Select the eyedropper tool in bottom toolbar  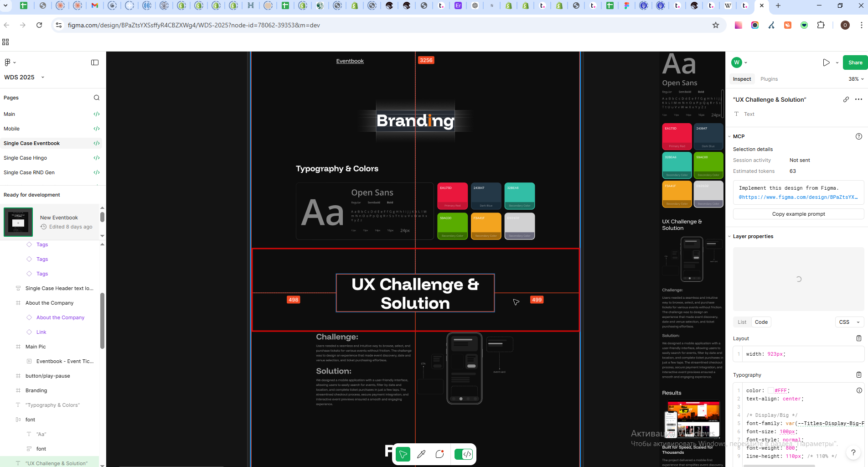(421, 454)
